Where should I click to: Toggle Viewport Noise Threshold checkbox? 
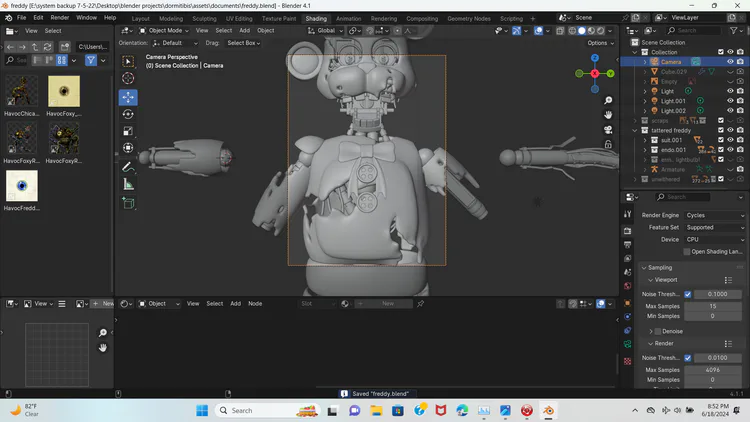coord(687,294)
